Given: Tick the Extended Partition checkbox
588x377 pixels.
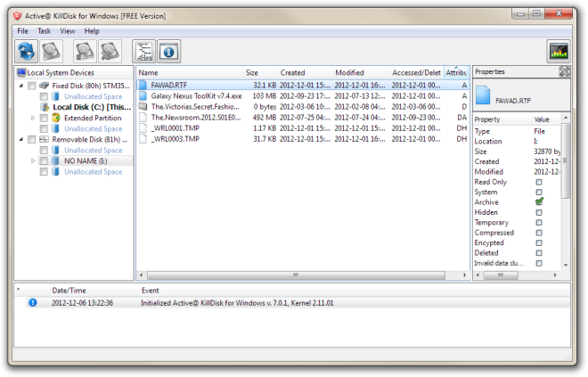Looking at the screenshot, I should 44,118.
